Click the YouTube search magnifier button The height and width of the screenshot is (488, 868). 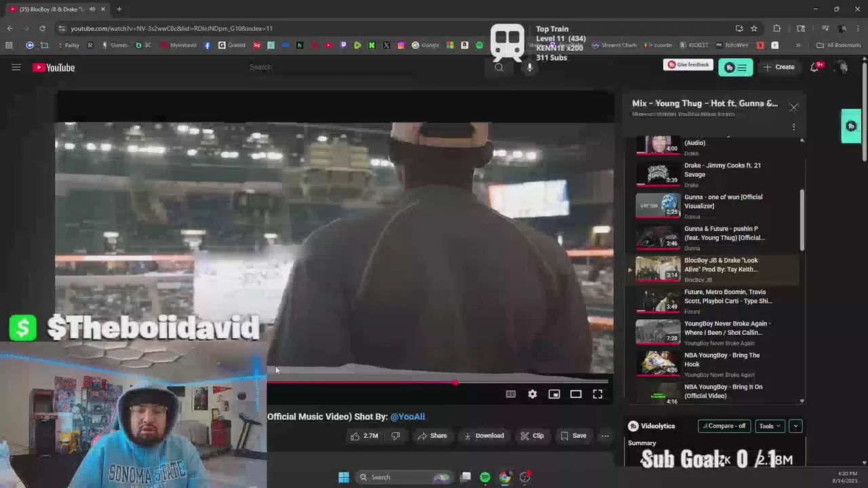[x=499, y=67]
